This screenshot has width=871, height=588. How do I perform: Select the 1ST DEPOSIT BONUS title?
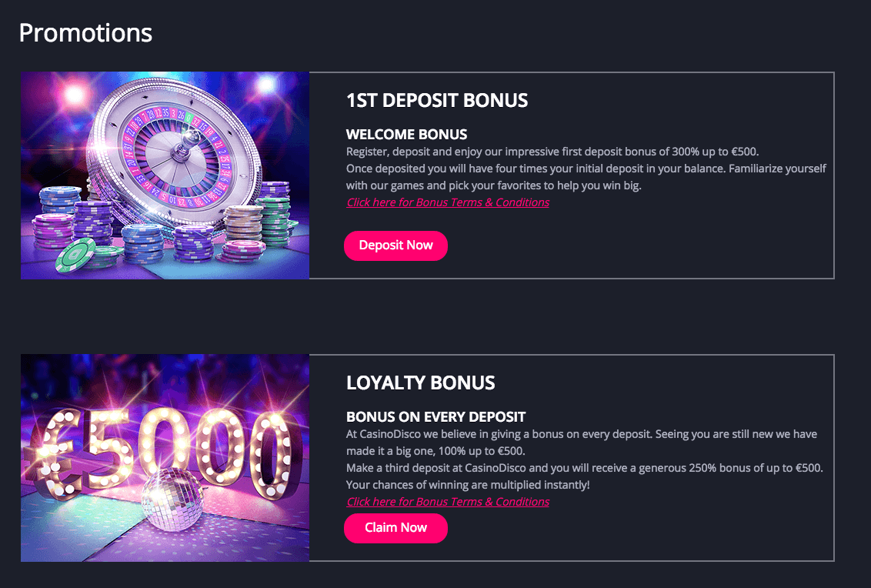(437, 101)
